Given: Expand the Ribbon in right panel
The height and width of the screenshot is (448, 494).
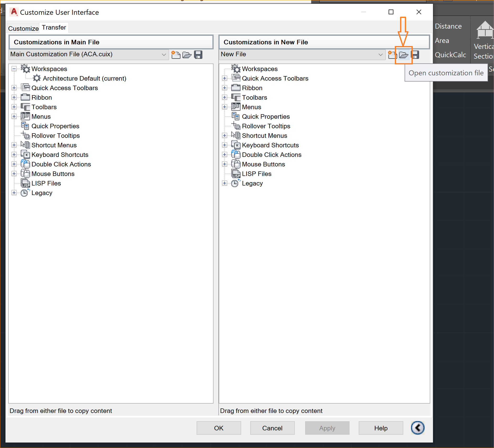Looking at the screenshot, I should coord(225,88).
